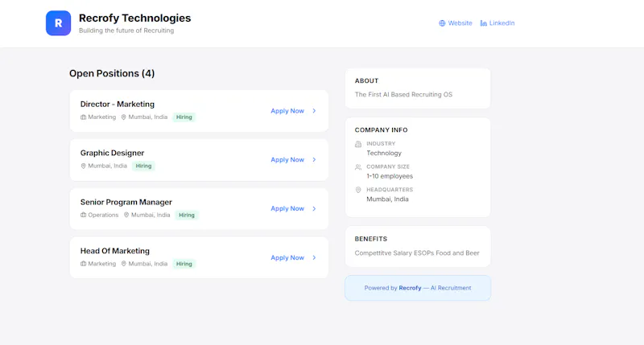Select 'The First AI Based Recruiting OS' text

[x=403, y=94]
